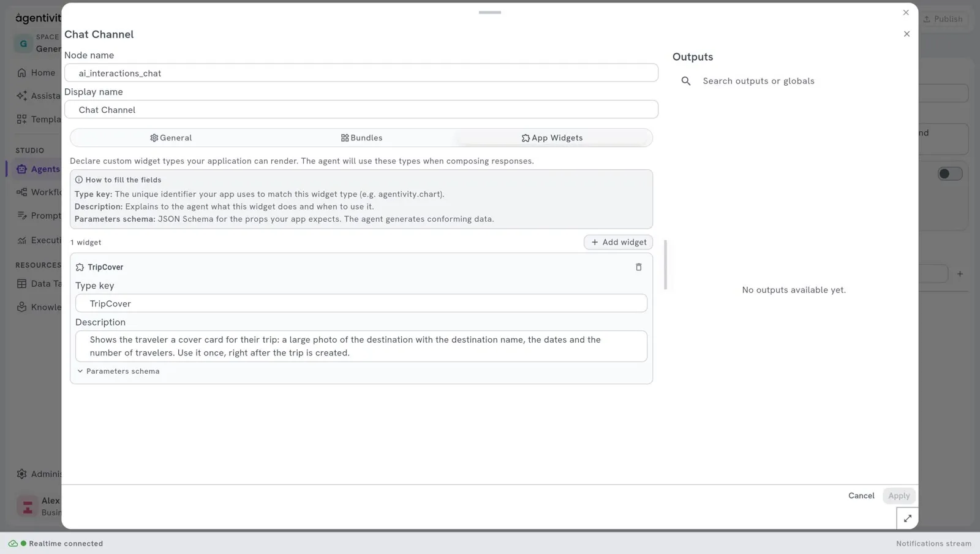The image size is (980, 554).
Task: Close the Chat Channel panel
Action: (907, 34)
